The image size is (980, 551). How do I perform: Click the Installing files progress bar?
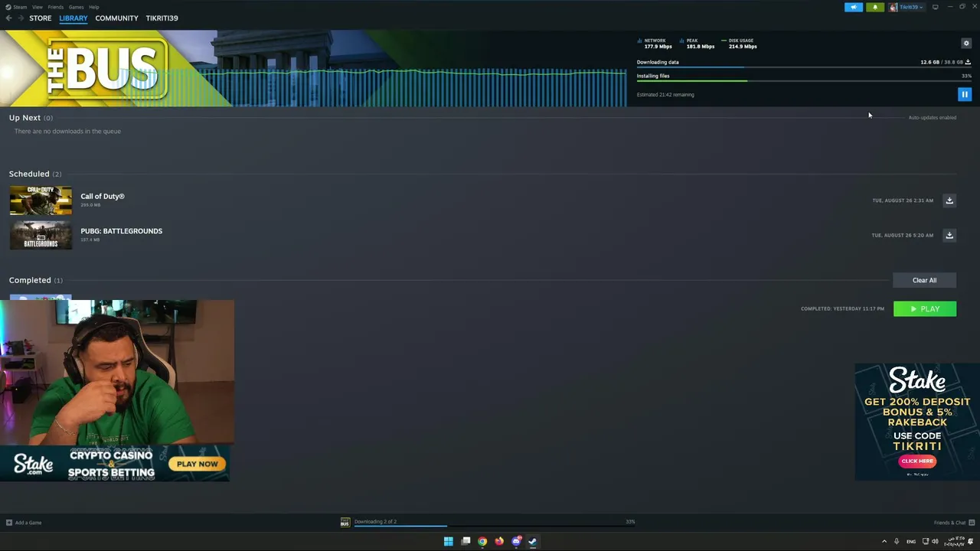coord(804,81)
